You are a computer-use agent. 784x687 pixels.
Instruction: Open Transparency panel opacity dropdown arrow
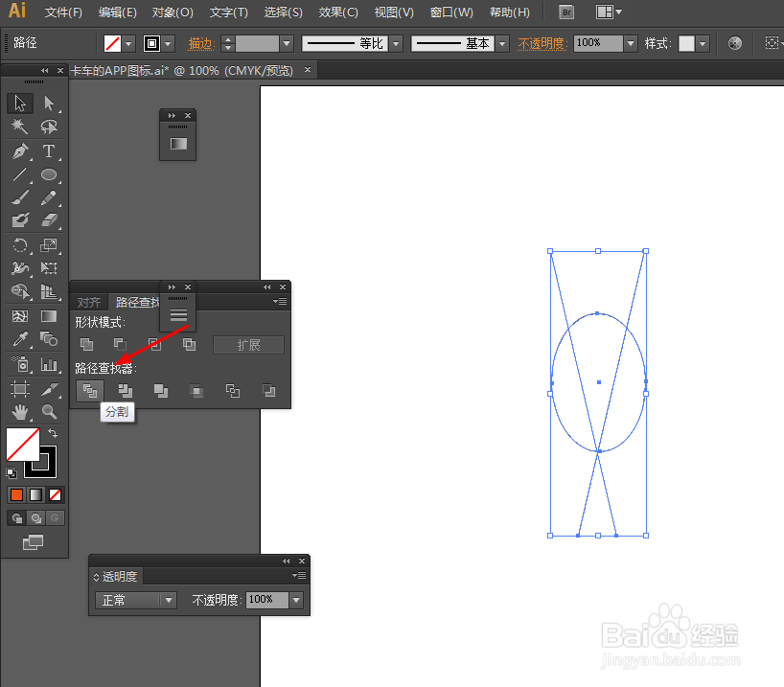(296, 600)
